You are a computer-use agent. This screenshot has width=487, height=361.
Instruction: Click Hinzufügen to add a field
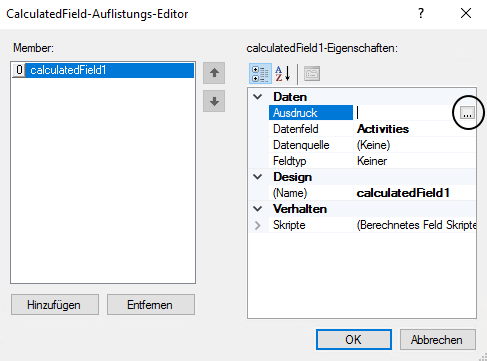[55, 305]
